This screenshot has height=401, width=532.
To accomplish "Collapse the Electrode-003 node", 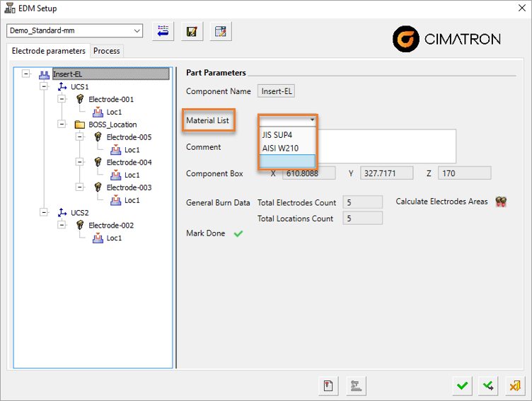I will pos(80,187).
